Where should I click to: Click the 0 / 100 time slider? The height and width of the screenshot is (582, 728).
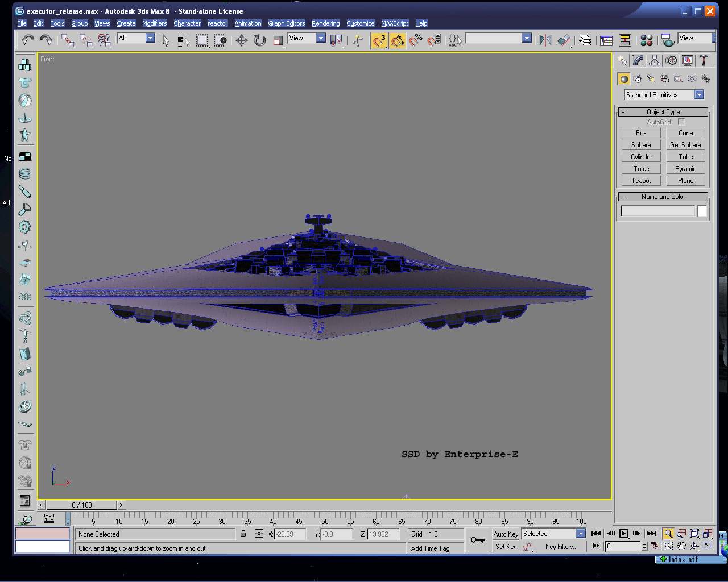click(82, 505)
